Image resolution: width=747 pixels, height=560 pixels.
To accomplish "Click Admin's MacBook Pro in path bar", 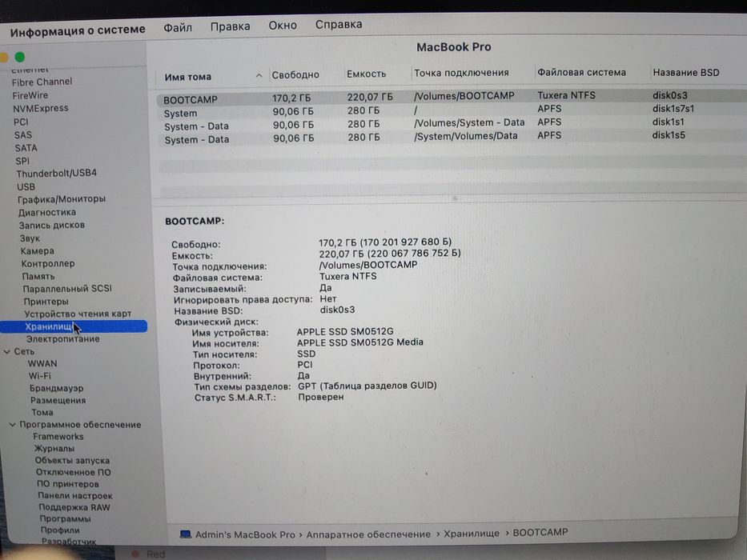I will click(x=245, y=534).
